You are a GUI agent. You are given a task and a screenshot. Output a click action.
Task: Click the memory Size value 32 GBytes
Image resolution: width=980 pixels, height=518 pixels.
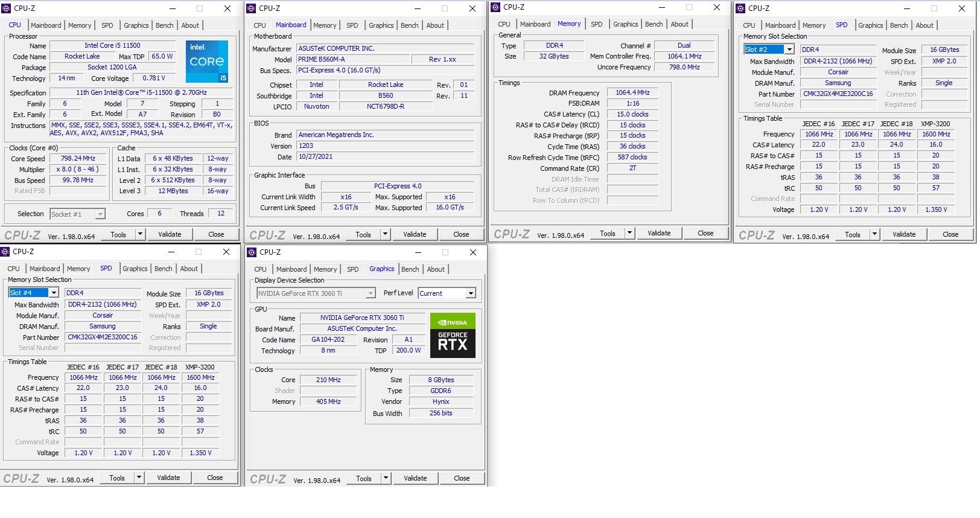click(554, 56)
